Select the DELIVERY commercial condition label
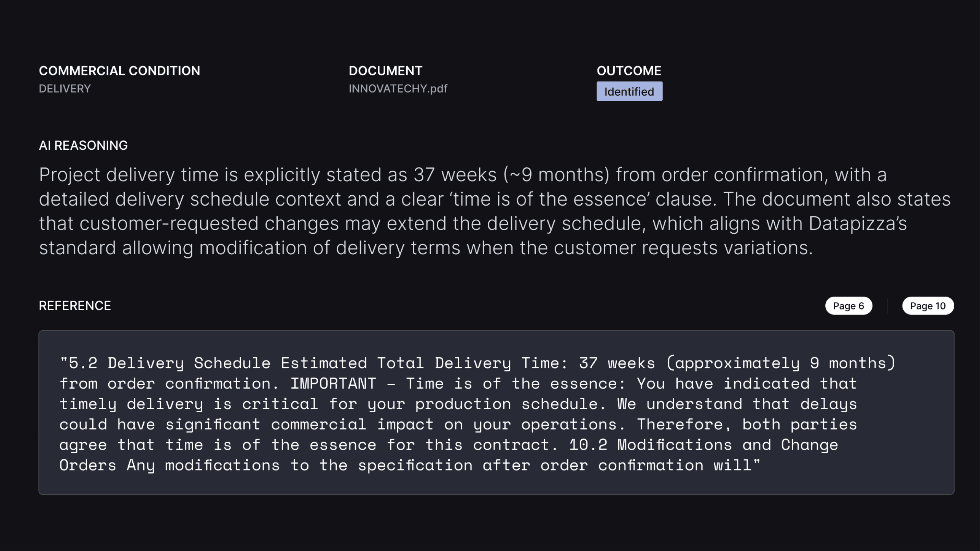 point(65,89)
